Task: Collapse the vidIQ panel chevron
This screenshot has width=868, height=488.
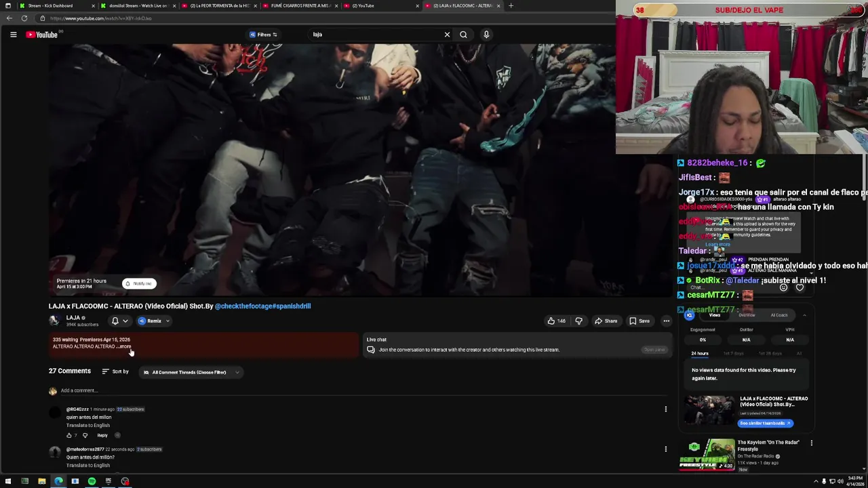Action: (804, 315)
